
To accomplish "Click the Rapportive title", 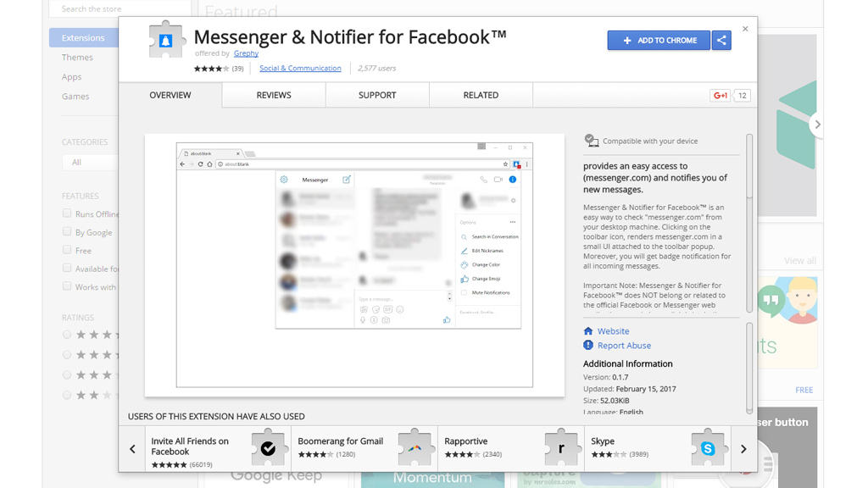I will (466, 441).
